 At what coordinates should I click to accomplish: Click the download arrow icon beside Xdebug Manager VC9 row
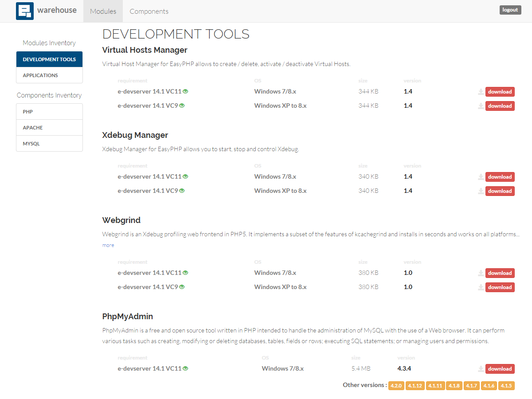tap(481, 191)
